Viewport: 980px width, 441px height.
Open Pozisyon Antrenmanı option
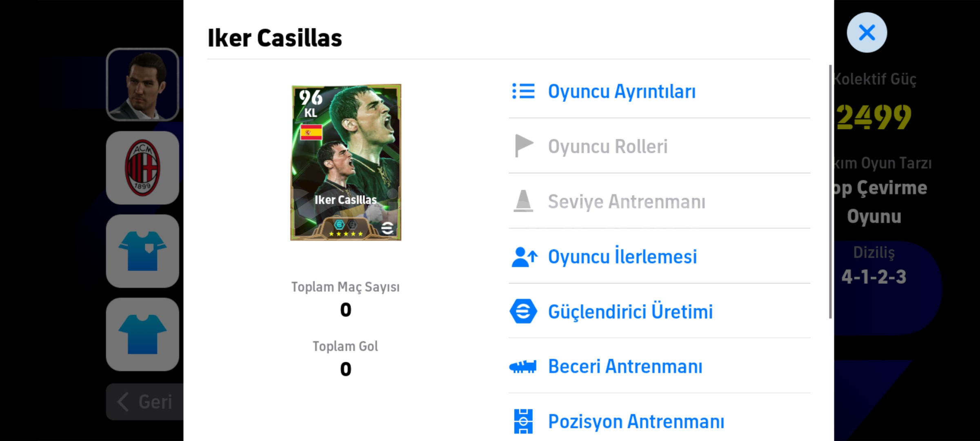[x=659, y=421]
